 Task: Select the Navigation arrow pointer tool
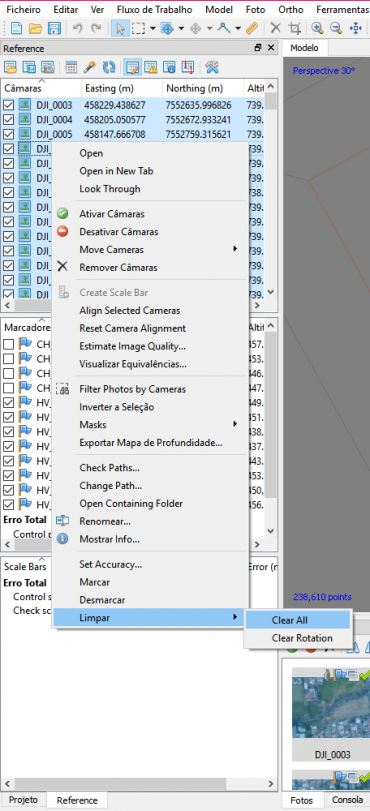point(120,29)
